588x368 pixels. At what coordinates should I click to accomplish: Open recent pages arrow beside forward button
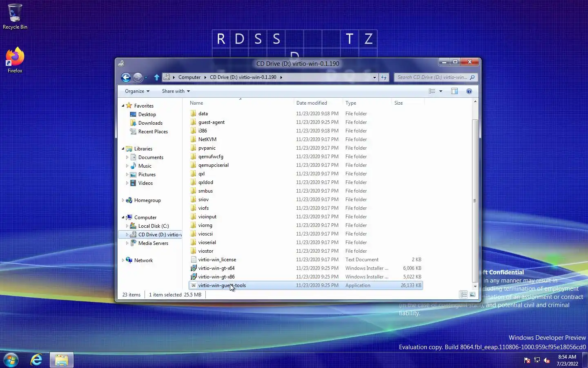click(146, 77)
